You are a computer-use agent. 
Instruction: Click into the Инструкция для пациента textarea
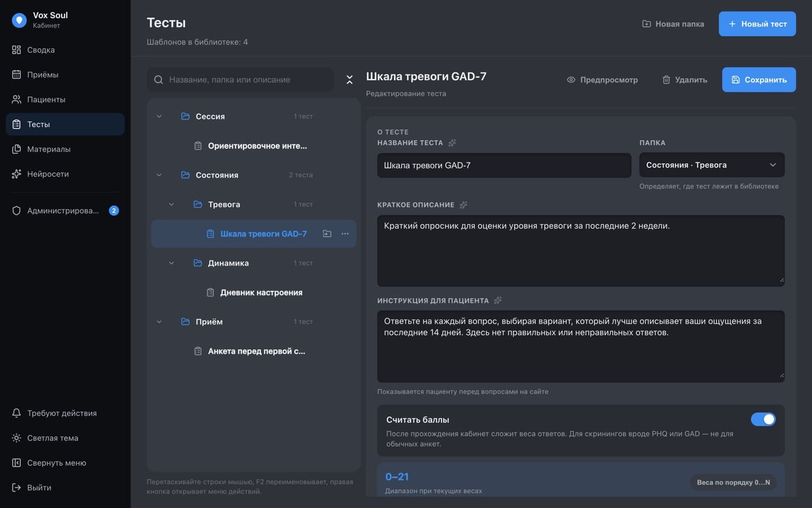click(x=581, y=347)
